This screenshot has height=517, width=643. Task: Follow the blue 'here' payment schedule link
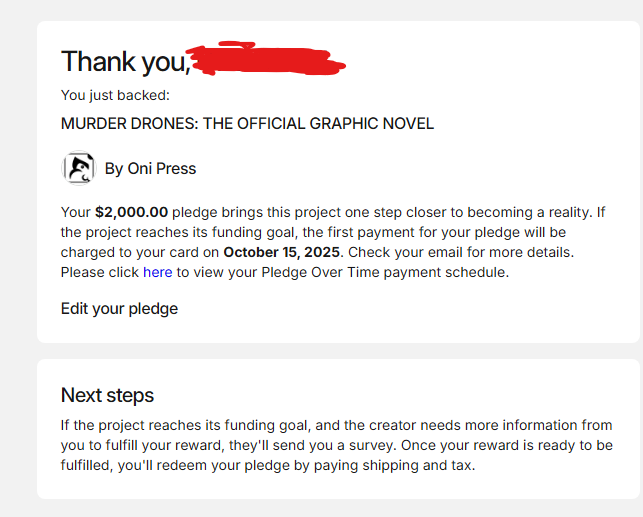pos(157,272)
